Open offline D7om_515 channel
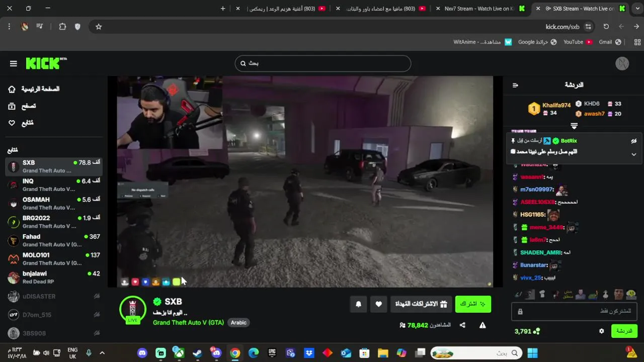Screen dimensions: 644x362 click(x=54, y=315)
